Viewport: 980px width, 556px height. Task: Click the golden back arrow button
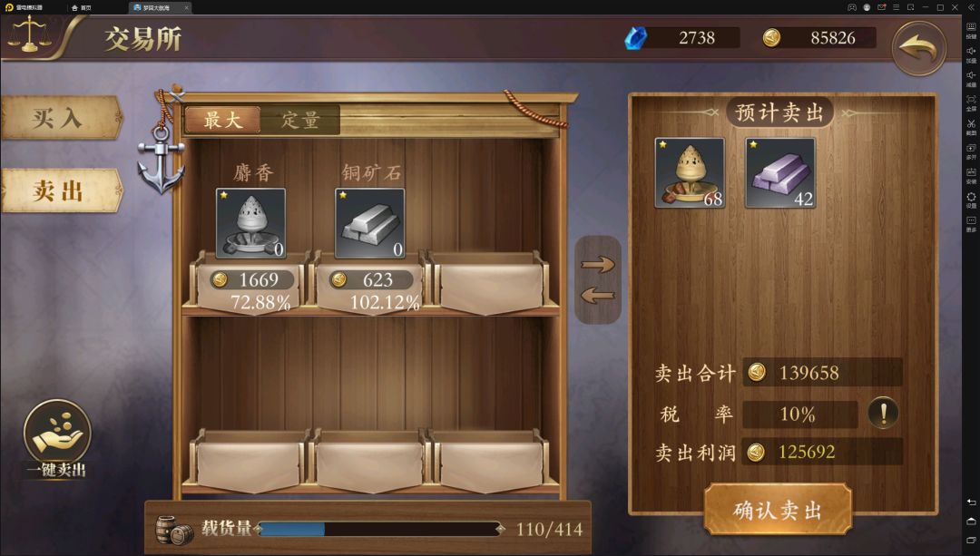(x=918, y=48)
